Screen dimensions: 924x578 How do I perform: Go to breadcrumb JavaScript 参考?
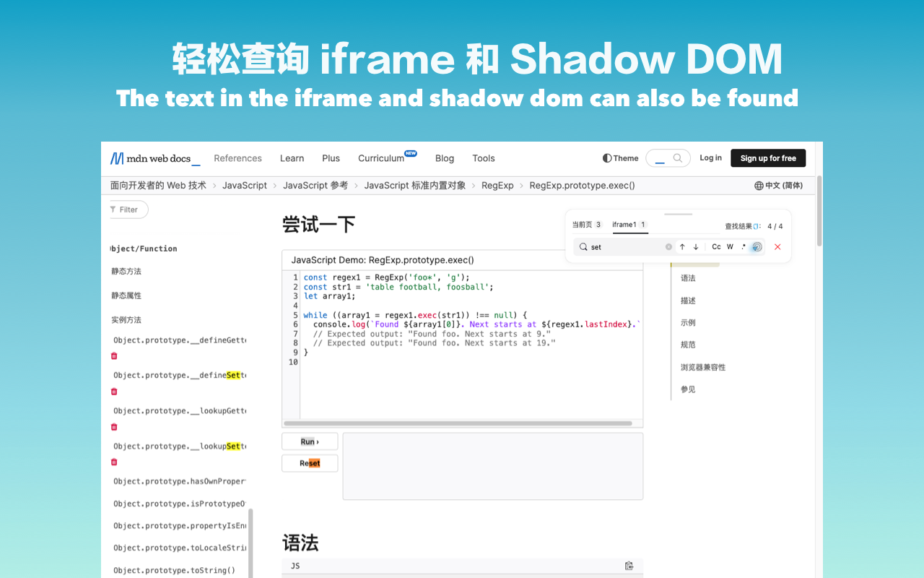(x=315, y=186)
